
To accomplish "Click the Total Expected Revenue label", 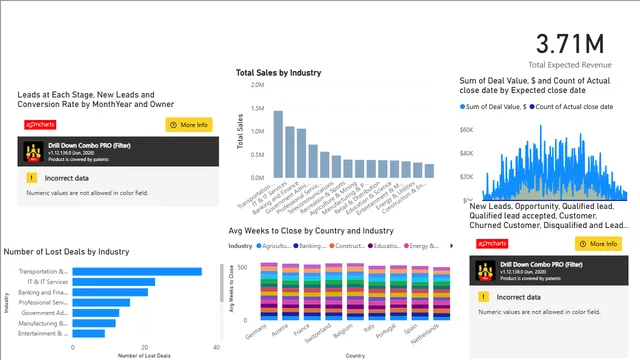I will [x=570, y=65].
